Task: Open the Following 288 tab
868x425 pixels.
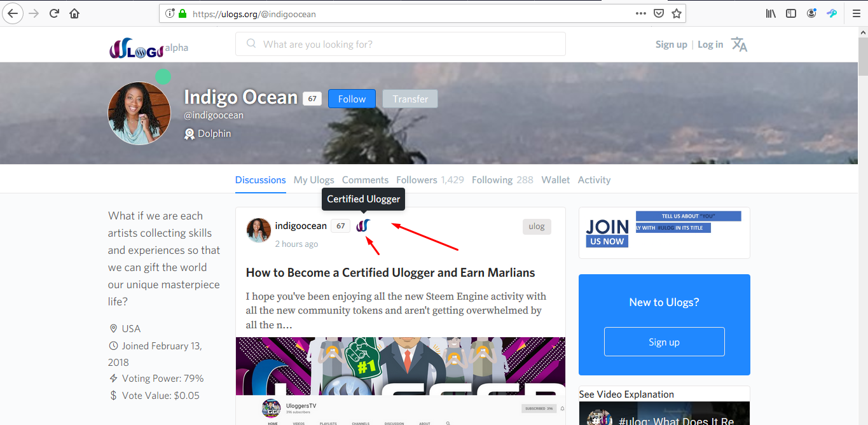Action: 502,180
